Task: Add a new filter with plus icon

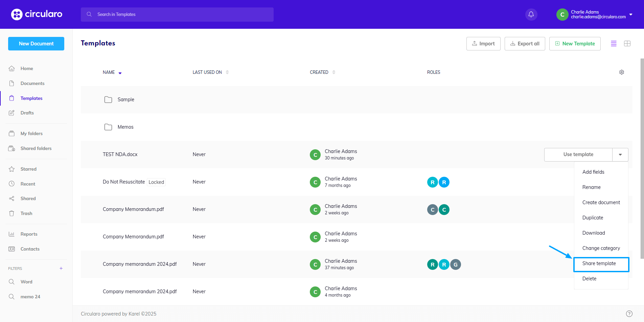Action: (61, 269)
